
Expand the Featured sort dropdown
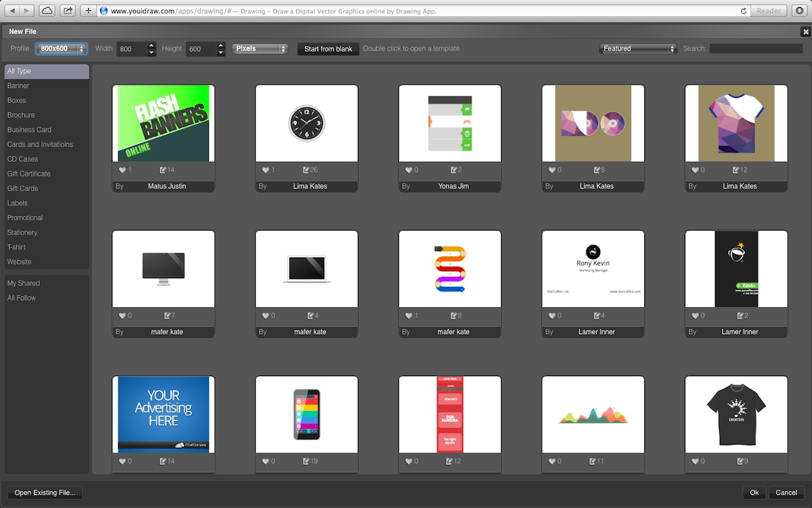[638, 49]
